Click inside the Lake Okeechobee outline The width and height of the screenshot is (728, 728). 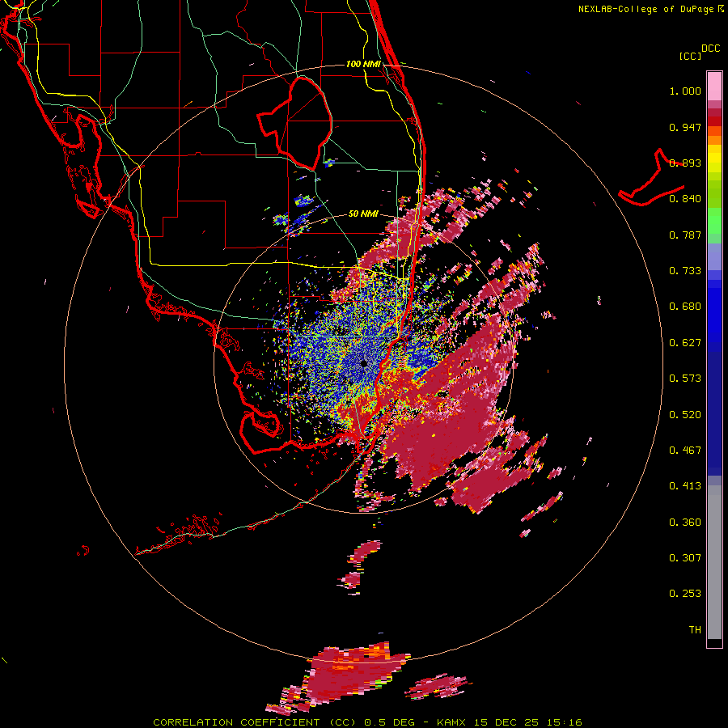click(302, 121)
